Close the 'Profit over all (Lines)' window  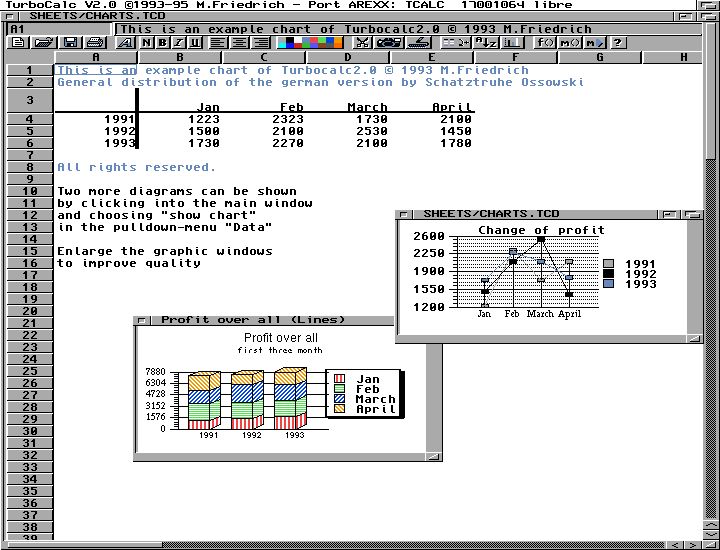[141, 320]
